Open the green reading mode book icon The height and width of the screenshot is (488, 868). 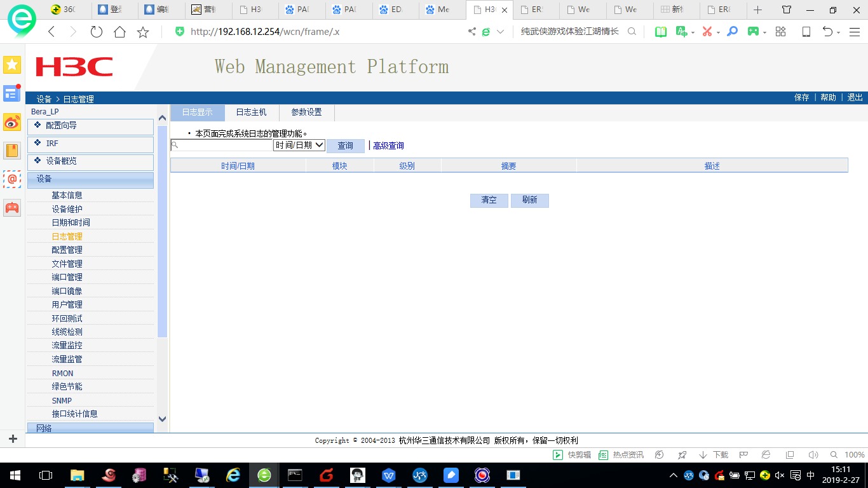[661, 32]
